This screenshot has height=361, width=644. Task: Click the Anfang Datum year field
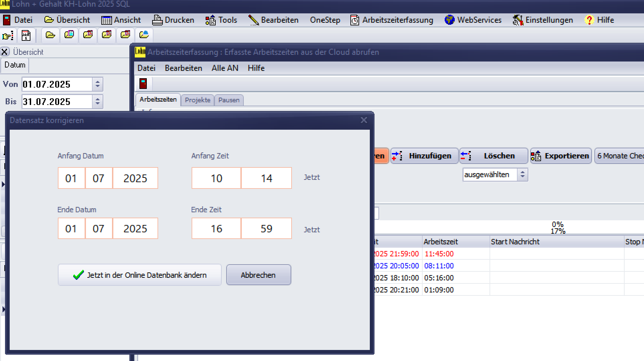tap(135, 178)
